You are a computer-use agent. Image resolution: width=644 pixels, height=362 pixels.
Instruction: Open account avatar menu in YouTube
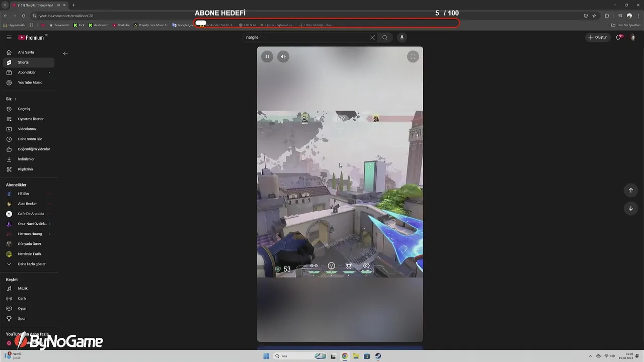tap(633, 37)
